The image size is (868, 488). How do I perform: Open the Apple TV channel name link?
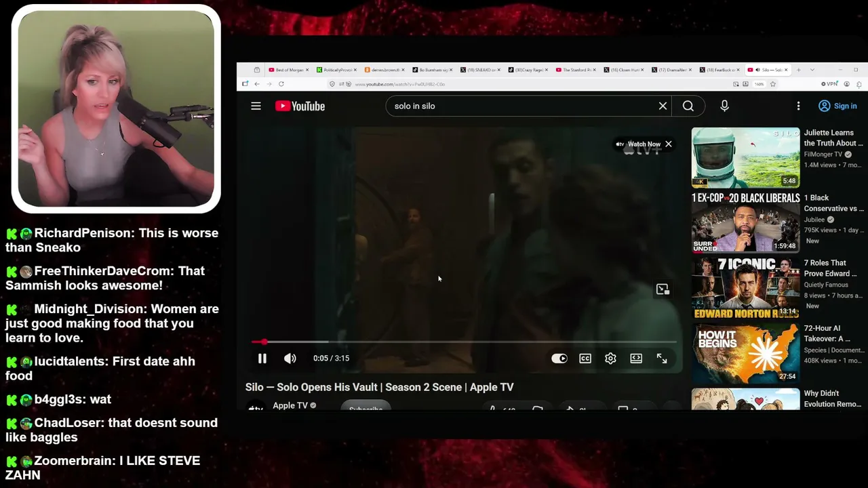coord(290,405)
